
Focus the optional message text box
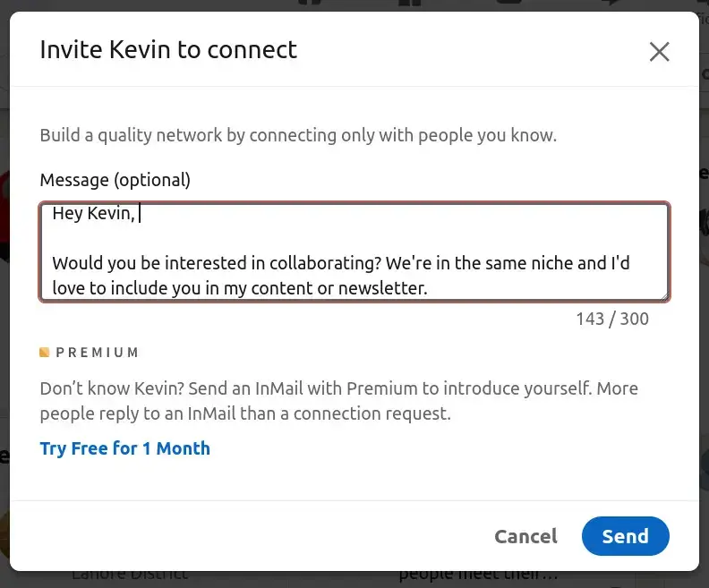tap(354, 251)
